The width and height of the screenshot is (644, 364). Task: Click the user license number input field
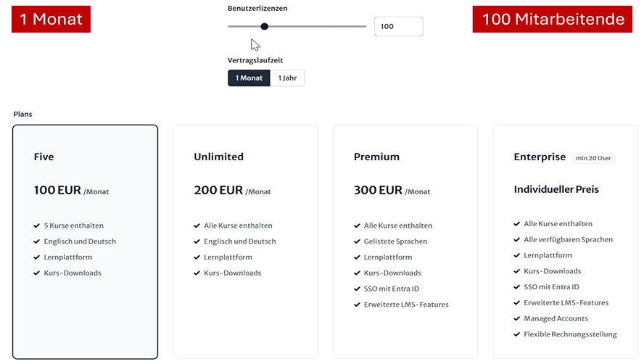398,27
